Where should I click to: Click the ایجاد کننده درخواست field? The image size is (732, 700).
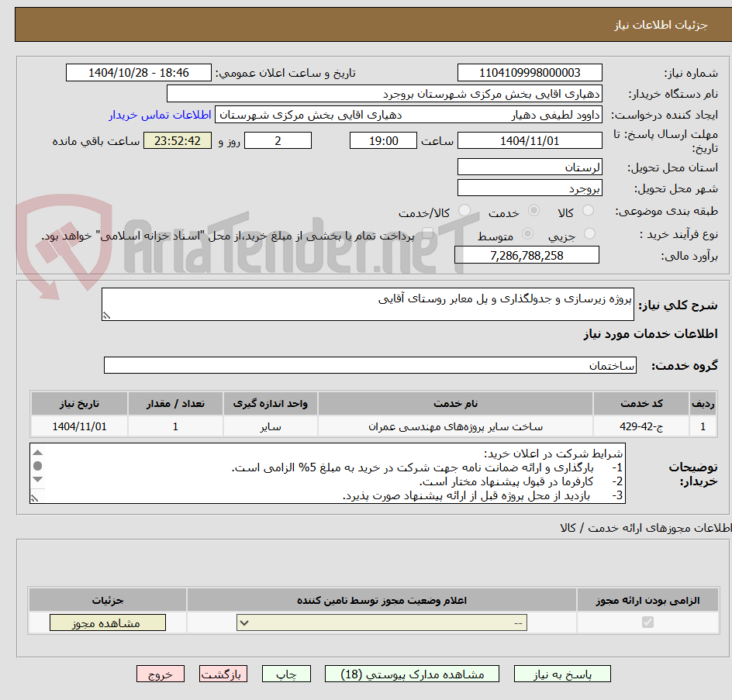pyautogui.click(x=409, y=115)
